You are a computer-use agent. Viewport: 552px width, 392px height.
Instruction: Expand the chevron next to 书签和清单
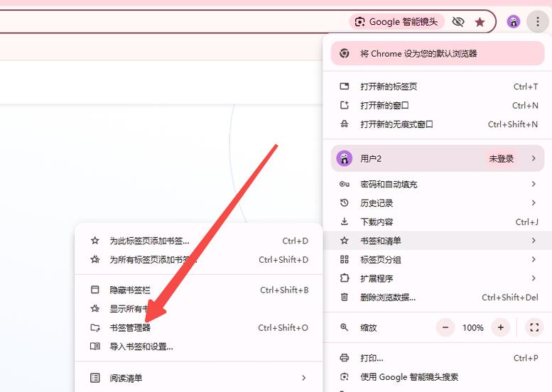(534, 241)
